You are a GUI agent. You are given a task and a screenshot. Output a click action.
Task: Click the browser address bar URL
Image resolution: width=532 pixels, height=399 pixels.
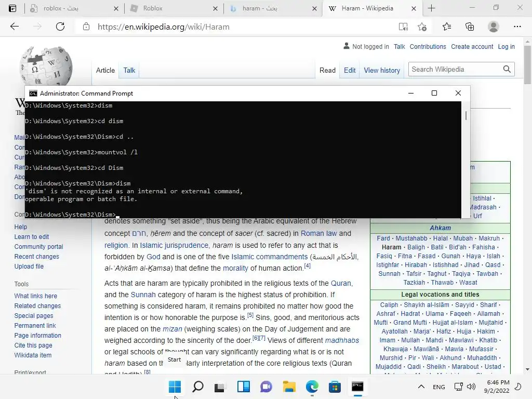tap(164, 27)
